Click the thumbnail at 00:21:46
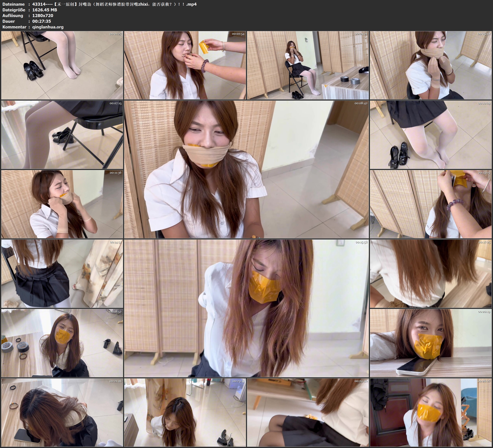493x448 pixels. click(x=62, y=412)
